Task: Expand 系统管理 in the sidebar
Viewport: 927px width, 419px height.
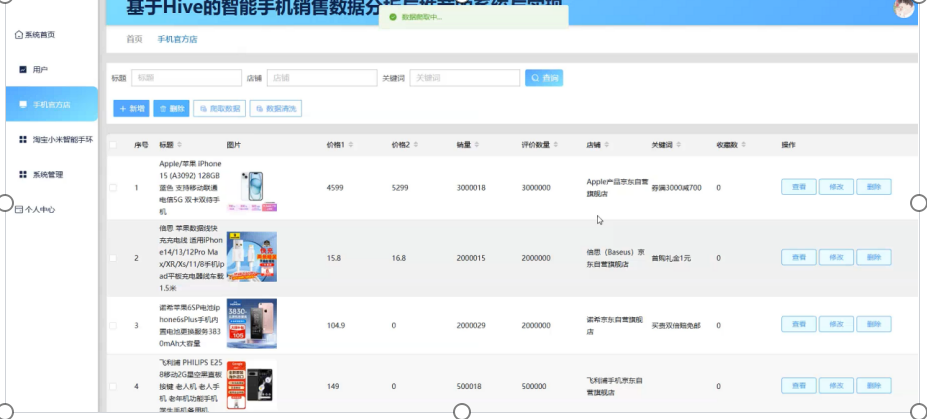Action: pyautogui.click(x=41, y=174)
